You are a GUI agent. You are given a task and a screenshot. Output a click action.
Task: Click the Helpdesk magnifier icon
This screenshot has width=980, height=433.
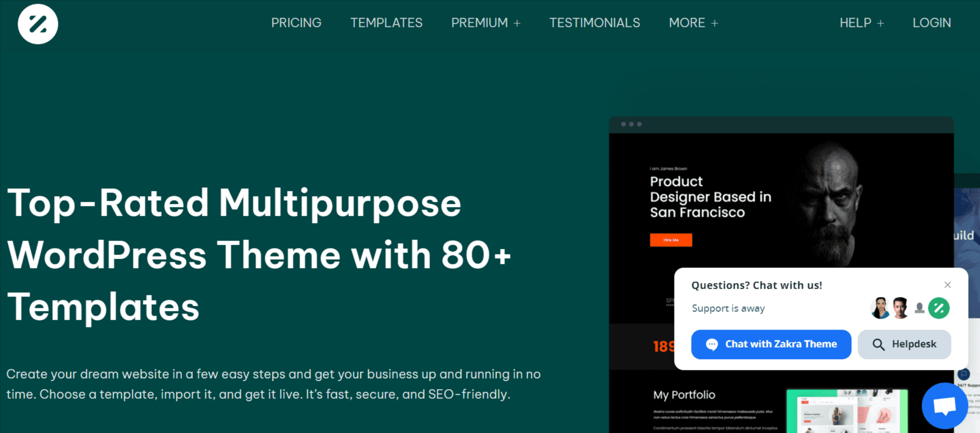coord(878,345)
